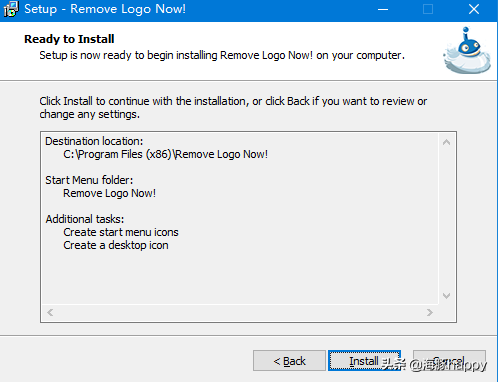Click the horizontal scroll right arrow
The image size is (498, 382).
pyautogui.click(x=430, y=312)
